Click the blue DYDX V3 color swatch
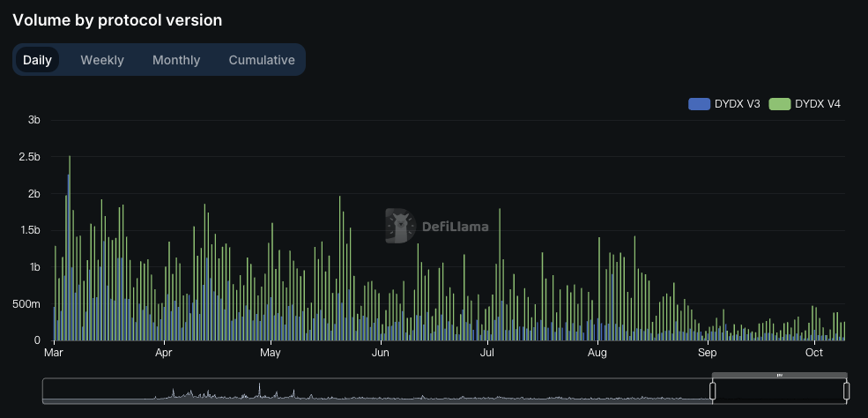 click(x=699, y=103)
